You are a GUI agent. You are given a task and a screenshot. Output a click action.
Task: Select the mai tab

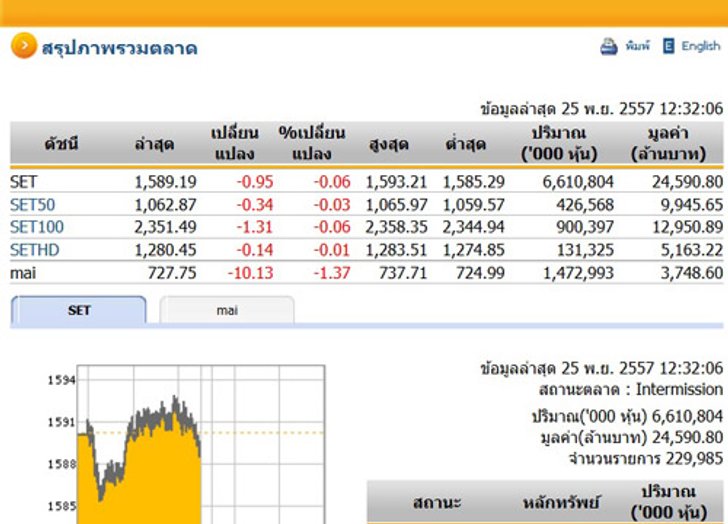point(227,310)
